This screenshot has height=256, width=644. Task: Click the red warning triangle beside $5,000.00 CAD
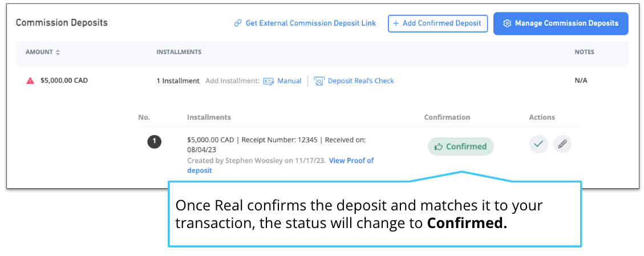pyautogui.click(x=30, y=81)
